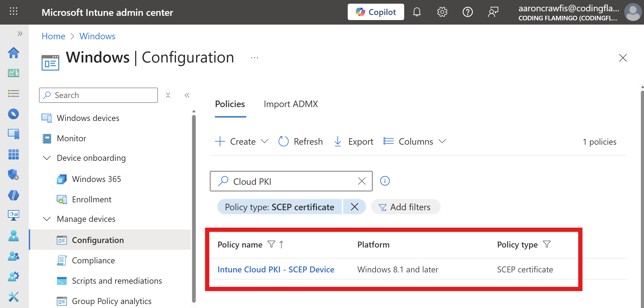Collapse the Device onboarding section
This screenshot has height=308, width=644.
(47, 158)
